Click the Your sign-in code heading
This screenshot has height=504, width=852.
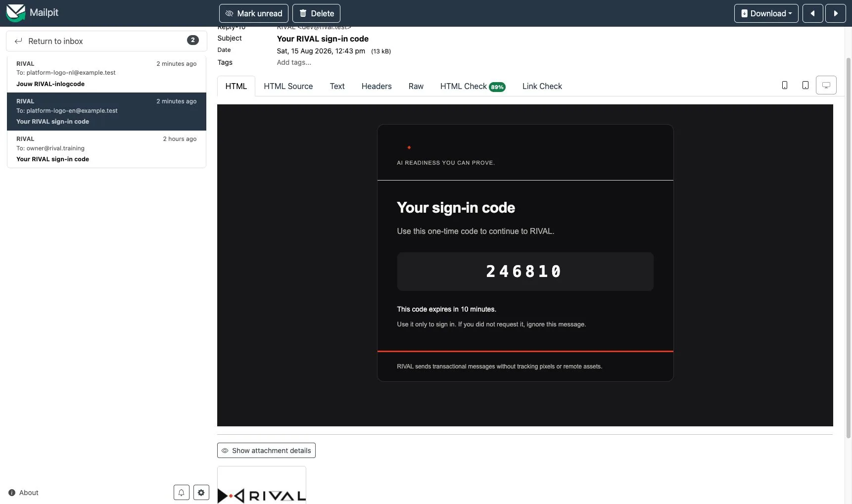tap(456, 208)
